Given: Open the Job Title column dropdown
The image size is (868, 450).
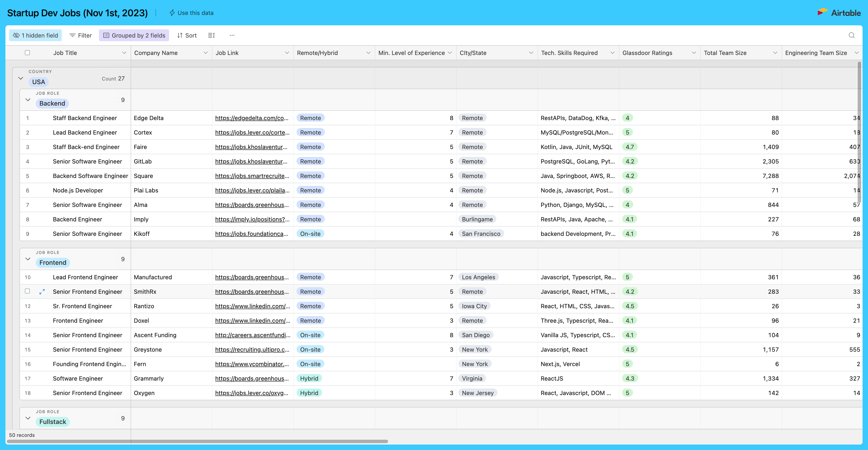Looking at the screenshot, I should pyautogui.click(x=124, y=53).
